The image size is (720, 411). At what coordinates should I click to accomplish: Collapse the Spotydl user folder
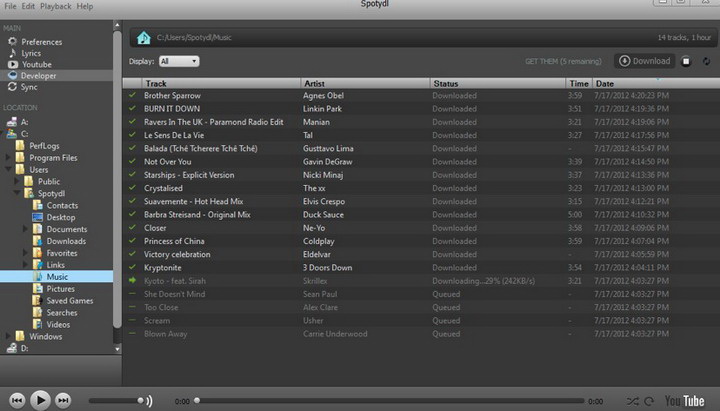click(x=17, y=193)
